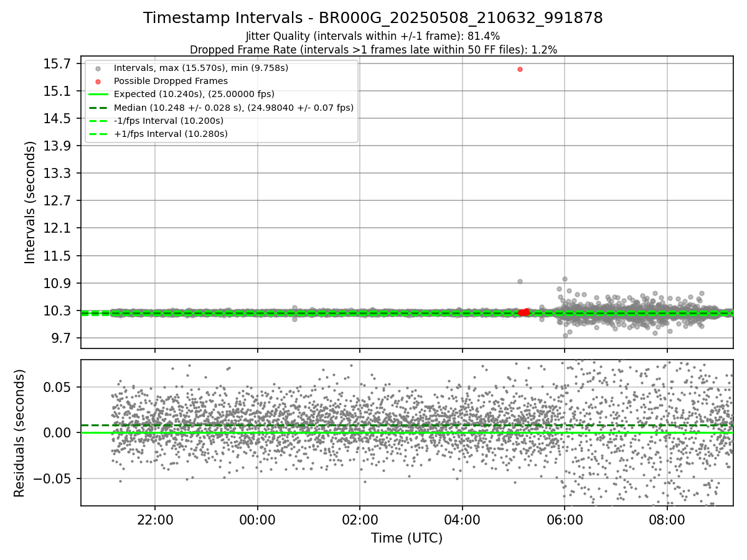Click the 'Possible Dropped Frames' legend entry
Image resolution: width=747 pixels, height=560 pixels.
coord(171,81)
